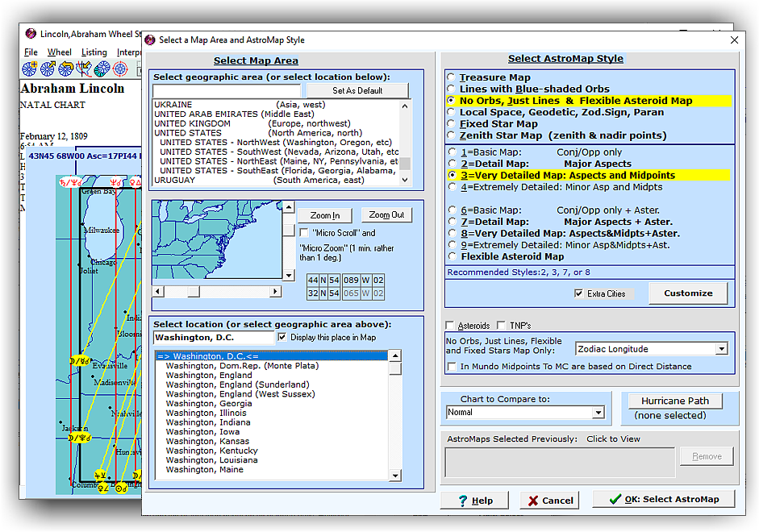Click the new chart wheel-plus icon
759x532 pixels.
tap(30, 69)
